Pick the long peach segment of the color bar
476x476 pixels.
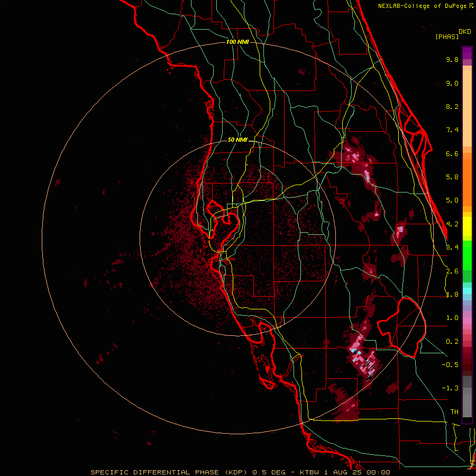click(467, 108)
